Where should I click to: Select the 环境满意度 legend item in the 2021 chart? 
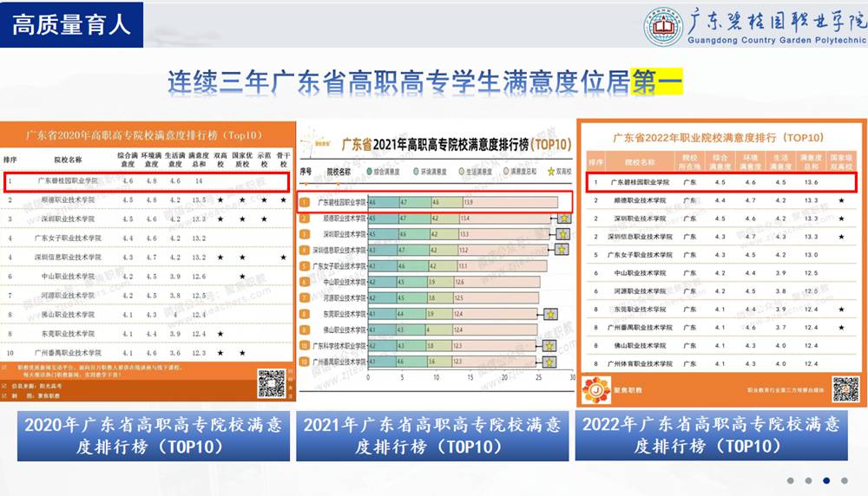point(431,172)
